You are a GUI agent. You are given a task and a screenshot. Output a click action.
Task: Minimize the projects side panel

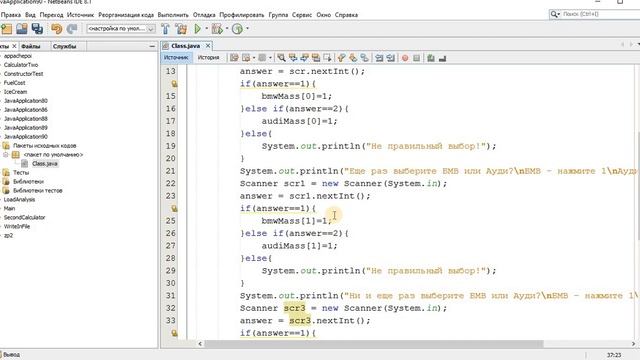tap(152, 47)
